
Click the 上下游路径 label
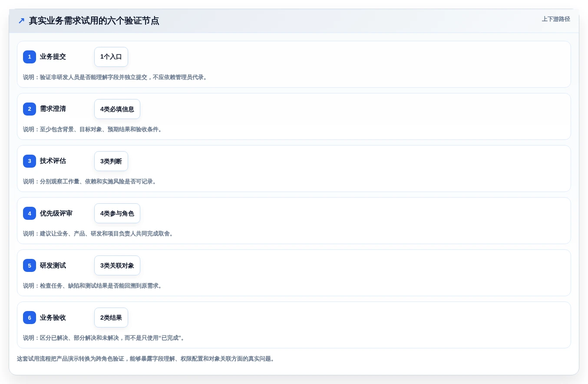[x=556, y=19]
